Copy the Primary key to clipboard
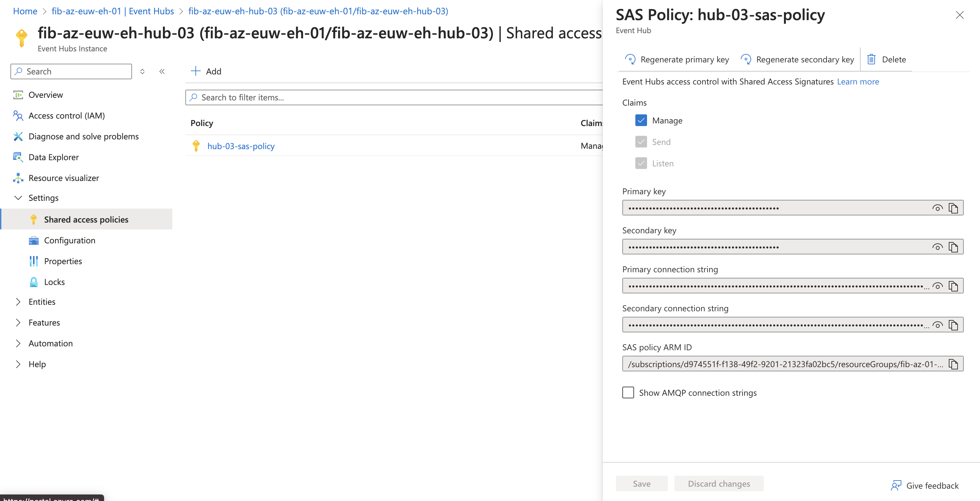 click(x=953, y=208)
